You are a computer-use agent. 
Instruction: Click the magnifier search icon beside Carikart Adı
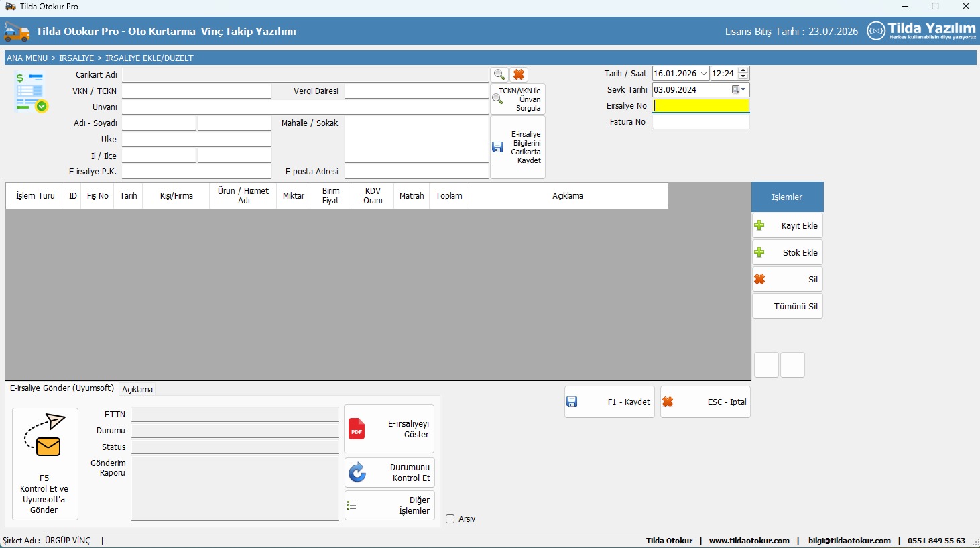(x=499, y=74)
